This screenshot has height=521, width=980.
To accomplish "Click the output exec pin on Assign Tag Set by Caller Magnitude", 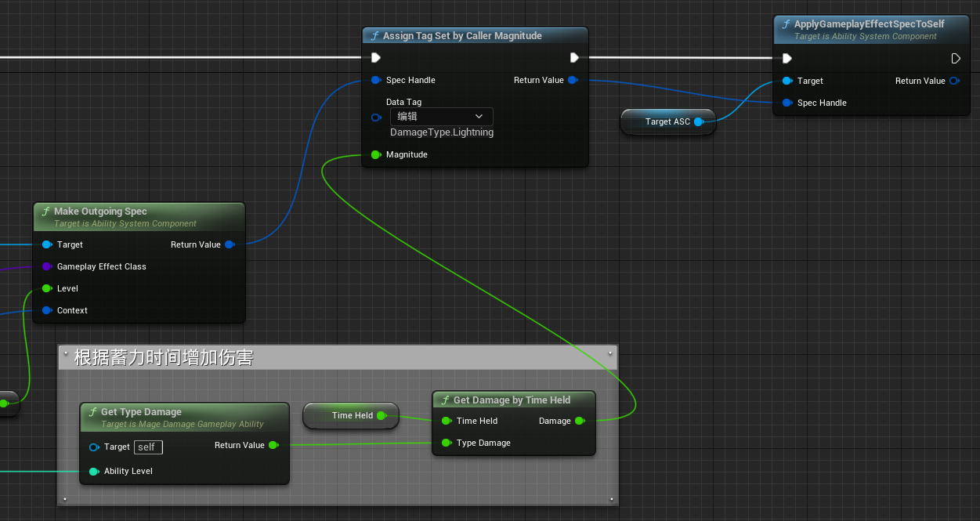I will (x=574, y=58).
